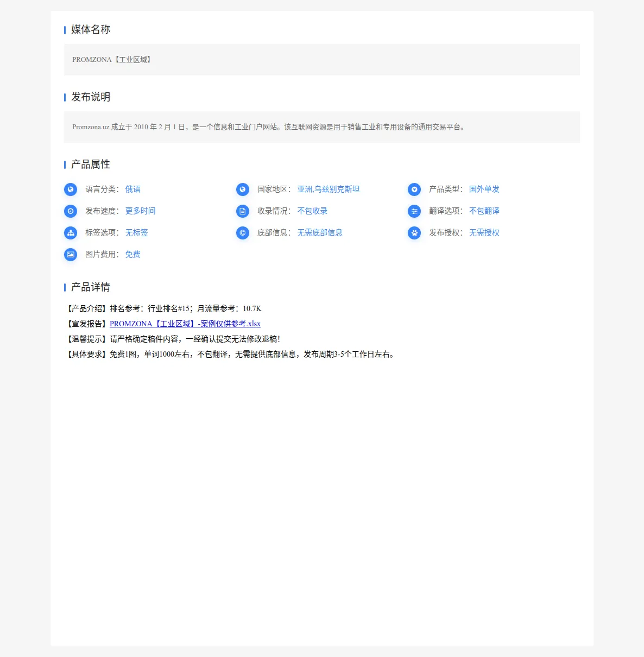This screenshot has height=657, width=644.
Task: Click the 亚洲,乌兹别克斯坦 region value
Action: [x=329, y=189]
